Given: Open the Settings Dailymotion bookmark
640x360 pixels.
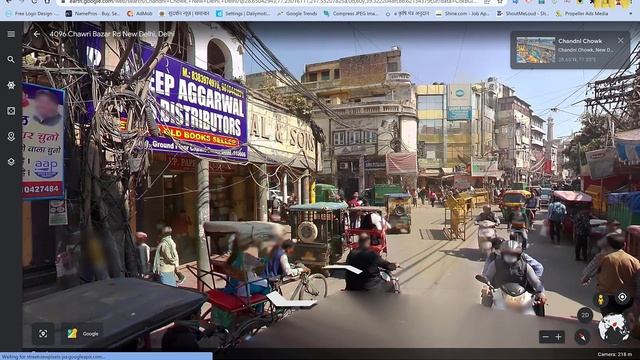Looking at the screenshot, I should (243, 13).
